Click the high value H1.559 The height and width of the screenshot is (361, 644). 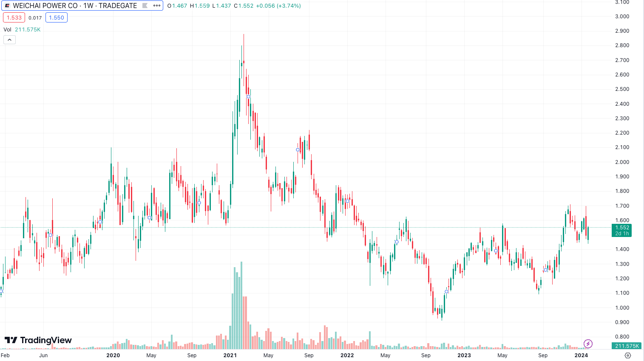[x=200, y=6]
